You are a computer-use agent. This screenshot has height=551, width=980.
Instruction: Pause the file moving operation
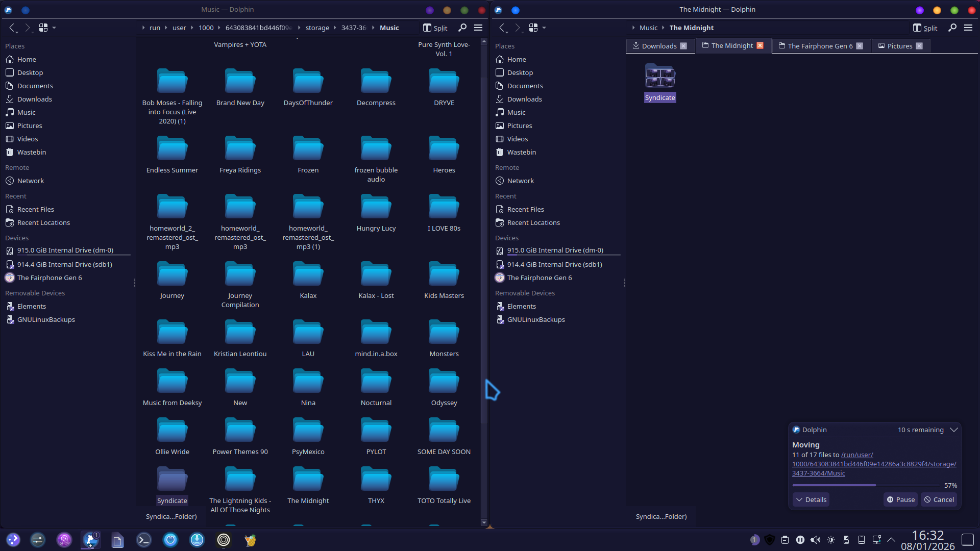pyautogui.click(x=900, y=499)
